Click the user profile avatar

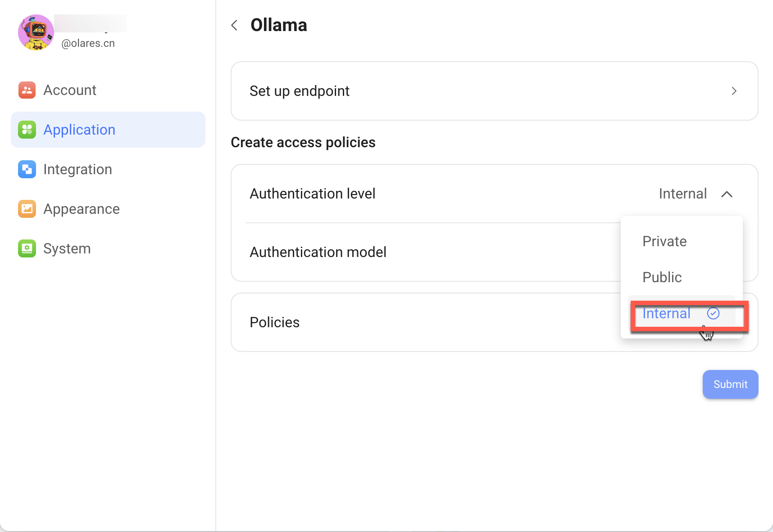coord(36,32)
